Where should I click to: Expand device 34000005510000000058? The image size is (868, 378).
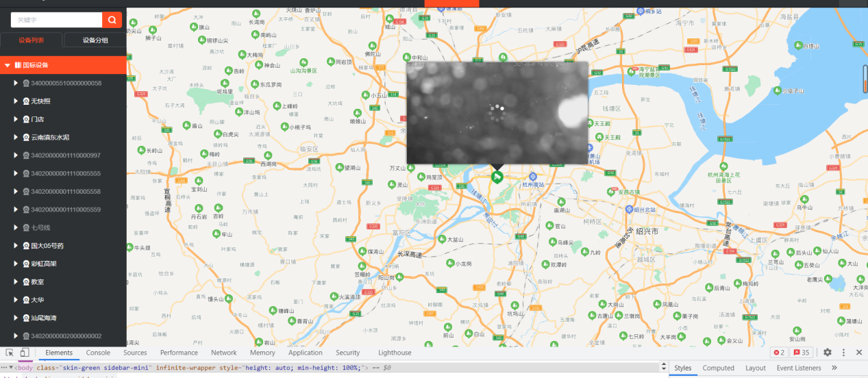[16, 83]
